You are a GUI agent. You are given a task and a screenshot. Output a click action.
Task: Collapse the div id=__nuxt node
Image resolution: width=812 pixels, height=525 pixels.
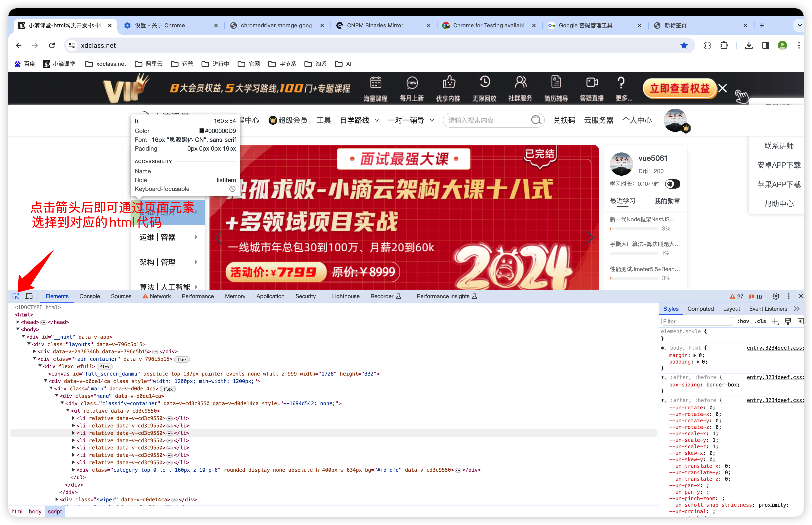click(23, 336)
